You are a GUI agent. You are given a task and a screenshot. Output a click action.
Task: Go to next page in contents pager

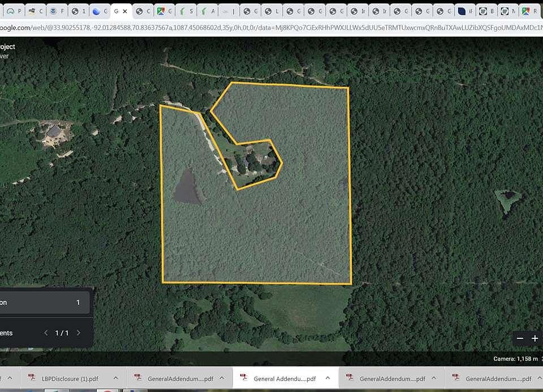[x=78, y=333]
